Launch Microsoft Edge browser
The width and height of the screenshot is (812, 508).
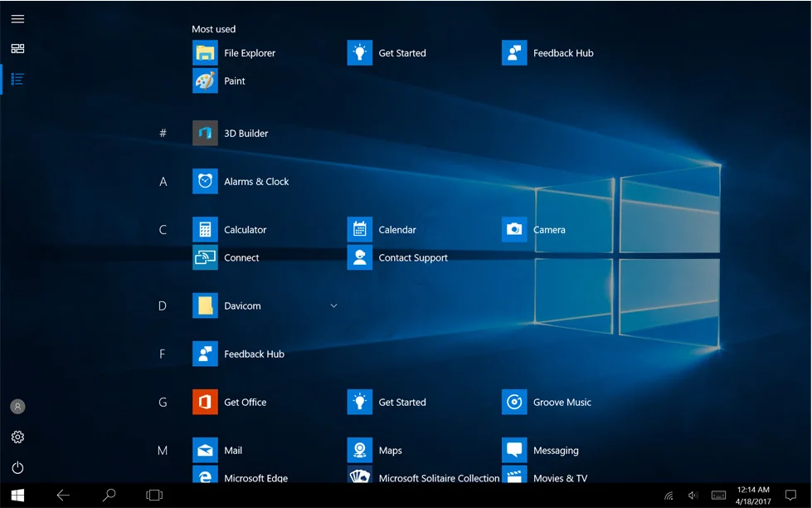[241, 475]
